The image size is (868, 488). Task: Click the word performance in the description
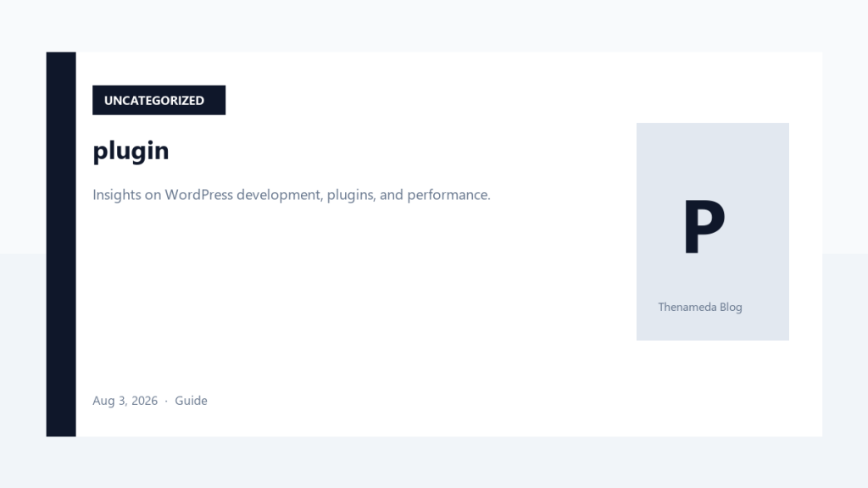click(x=448, y=196)
